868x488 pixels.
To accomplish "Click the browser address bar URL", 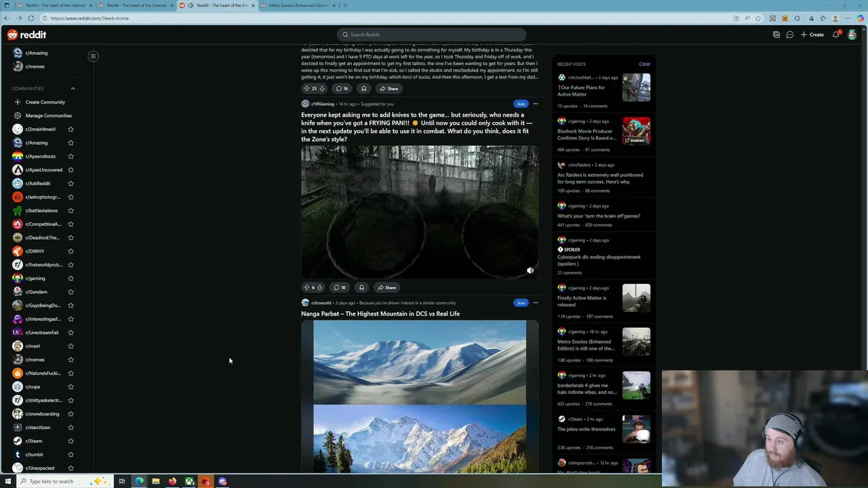I will tap(90, 18).
